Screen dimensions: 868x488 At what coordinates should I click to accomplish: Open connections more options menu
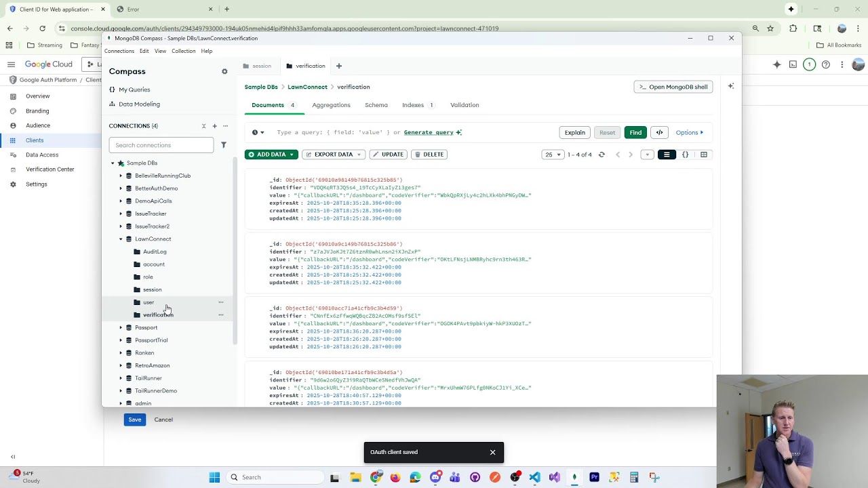pos(226,126)
